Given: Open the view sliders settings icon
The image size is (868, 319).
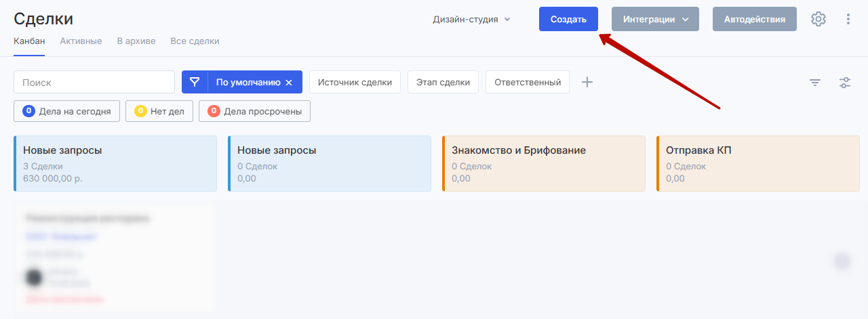Looking at the screenshot, I should click(x=845, y=83).
